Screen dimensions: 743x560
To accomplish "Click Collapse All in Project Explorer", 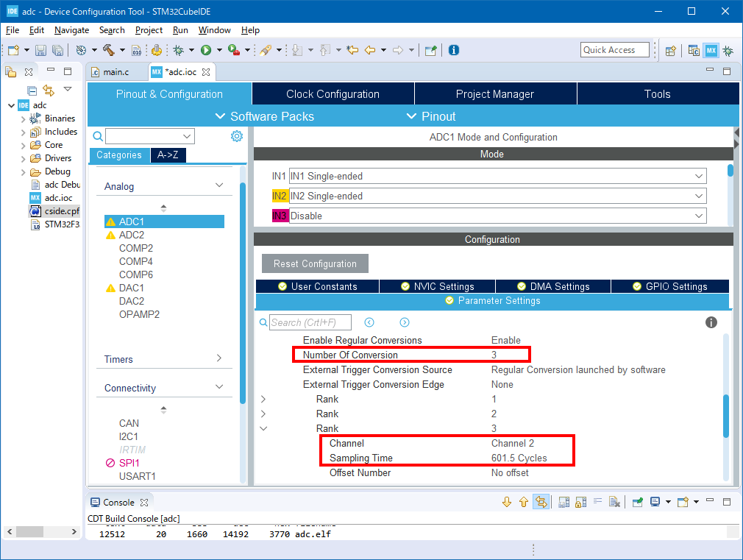I will click(x=32, y=90).
